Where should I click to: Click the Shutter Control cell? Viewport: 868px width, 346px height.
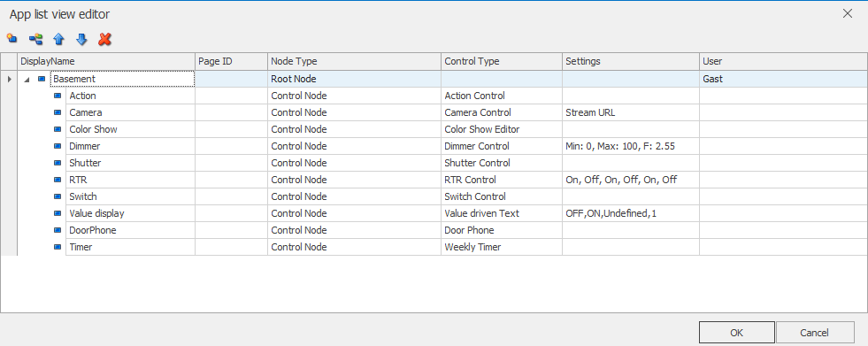pos(502,163)
